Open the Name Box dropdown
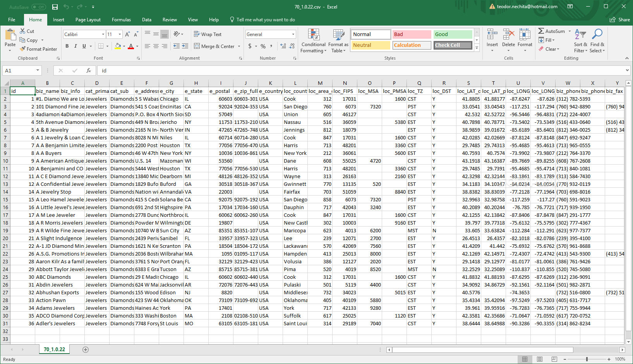This screenshot has height=364, width=633. [38, 70]
